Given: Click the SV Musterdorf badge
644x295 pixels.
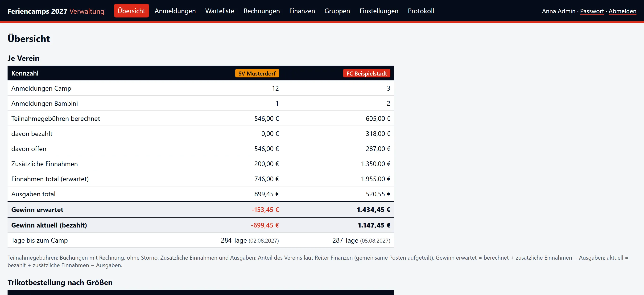Looking at the screenshot, I should tap(257, 73).
